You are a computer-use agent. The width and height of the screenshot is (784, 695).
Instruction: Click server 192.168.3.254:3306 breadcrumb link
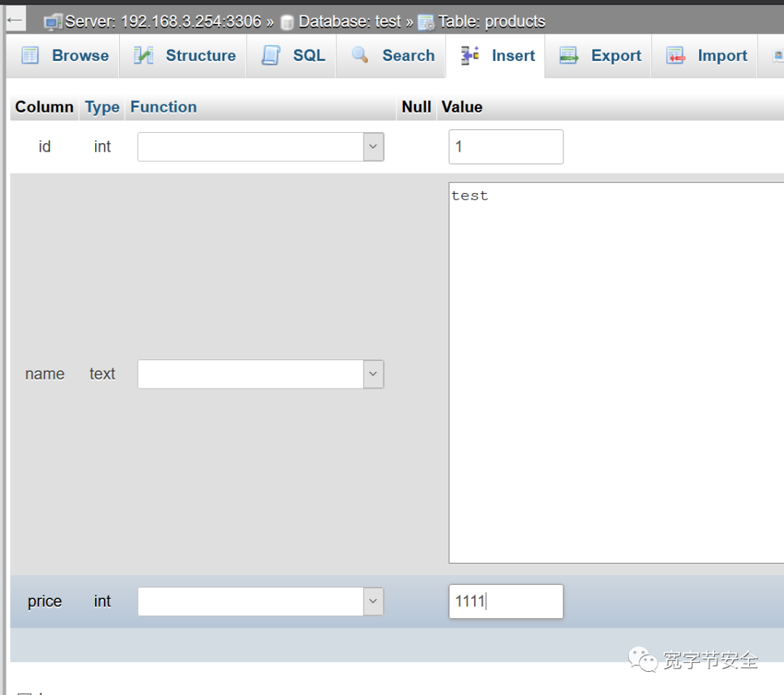163,22
